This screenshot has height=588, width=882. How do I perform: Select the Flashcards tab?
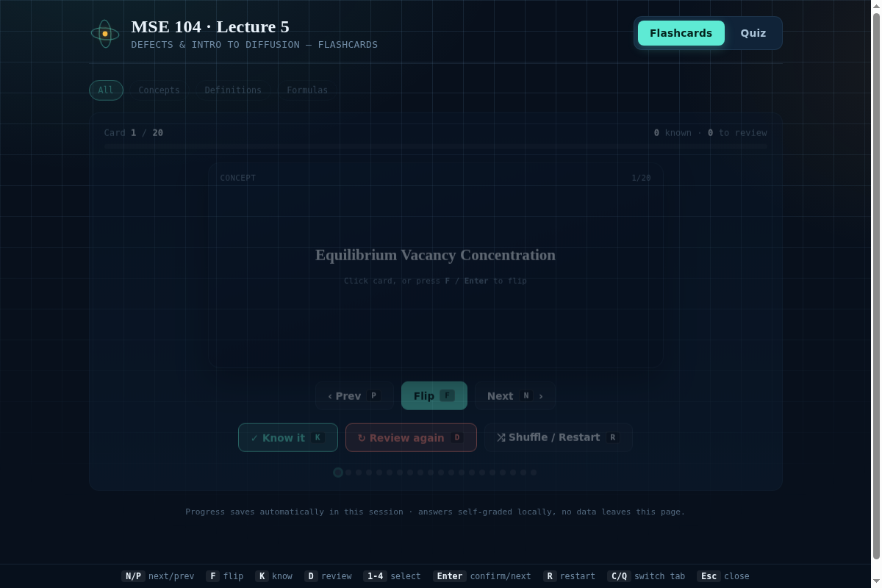681,33
